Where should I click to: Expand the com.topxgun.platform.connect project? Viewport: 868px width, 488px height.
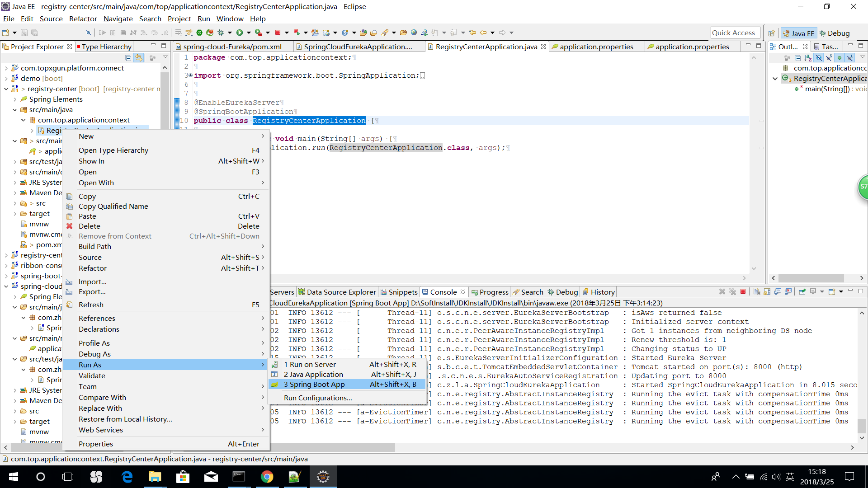tap(6, 68)
